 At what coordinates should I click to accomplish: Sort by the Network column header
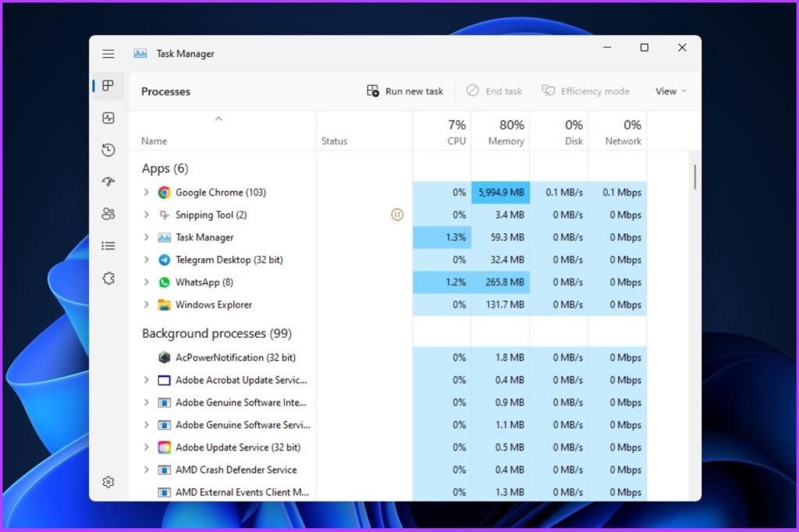618,131
